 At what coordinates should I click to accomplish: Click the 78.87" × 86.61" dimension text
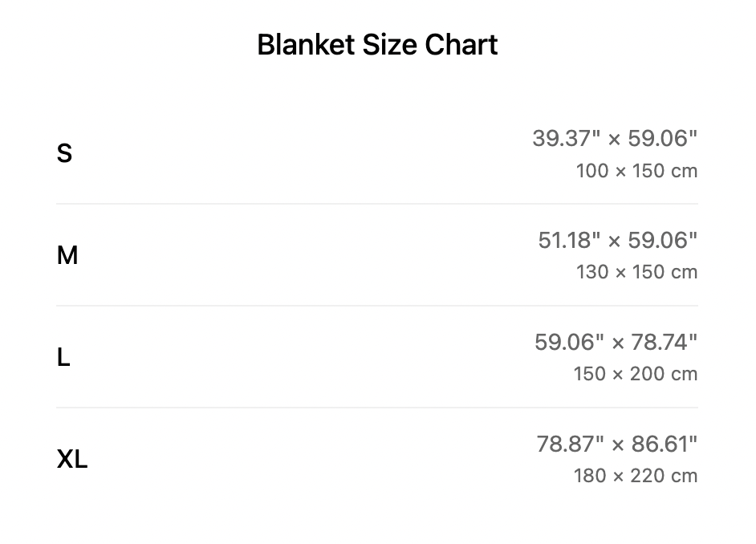pos(616,444)
